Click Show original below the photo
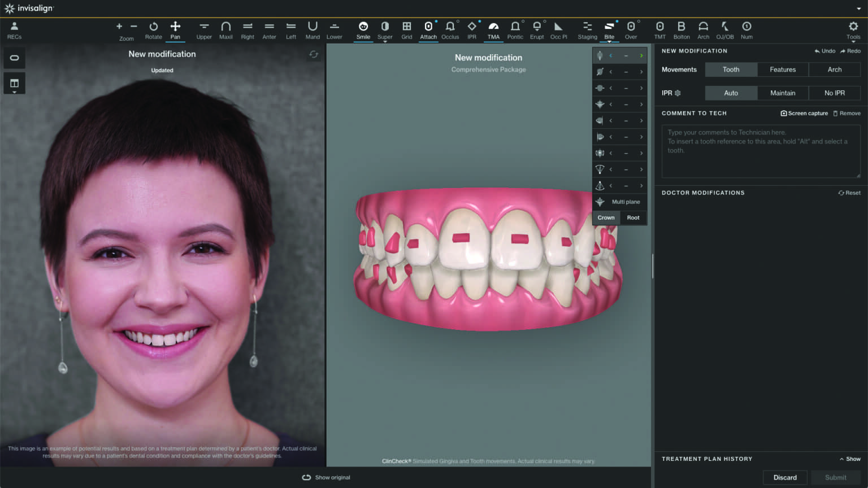Viewport: 868px width, 488px height. 326,477
